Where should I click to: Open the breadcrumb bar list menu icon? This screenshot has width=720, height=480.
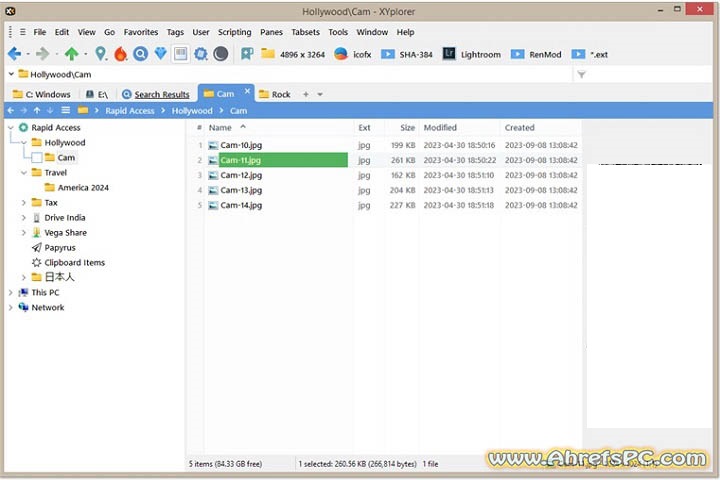coord(66,111)
